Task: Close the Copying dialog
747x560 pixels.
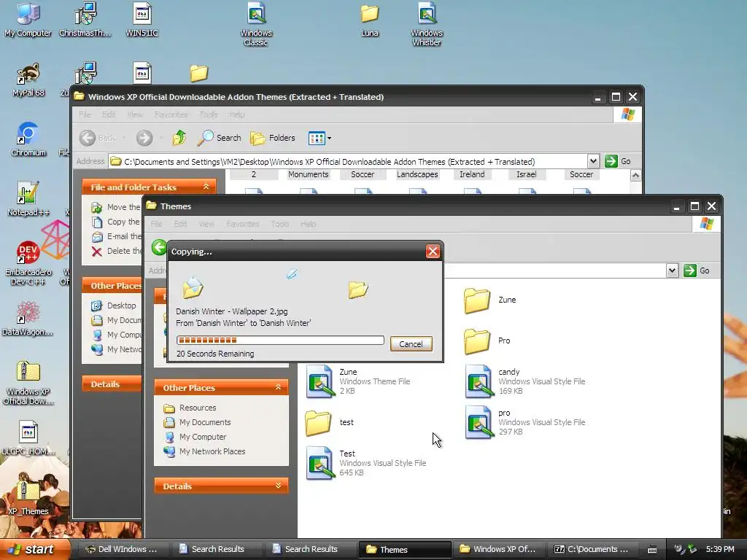Action: click(x=433, y=252)
